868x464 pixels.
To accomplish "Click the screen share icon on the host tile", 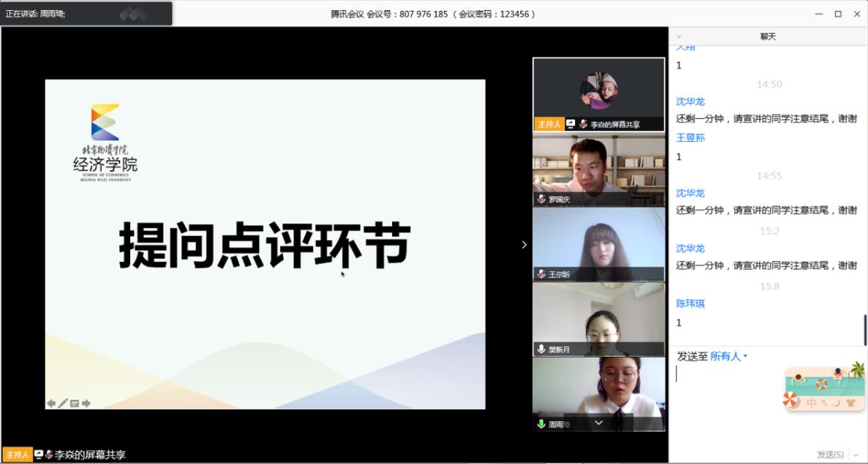I will pos(571,124).
